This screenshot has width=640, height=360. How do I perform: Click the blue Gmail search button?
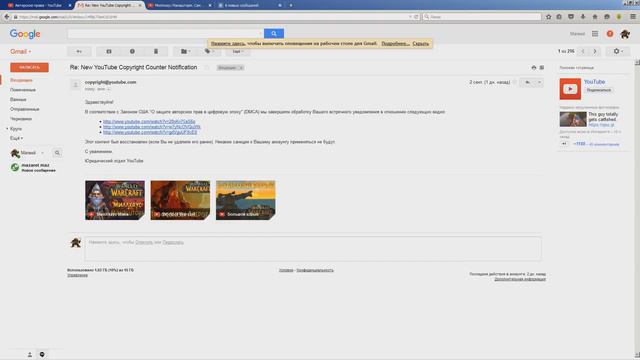(274, 33)
